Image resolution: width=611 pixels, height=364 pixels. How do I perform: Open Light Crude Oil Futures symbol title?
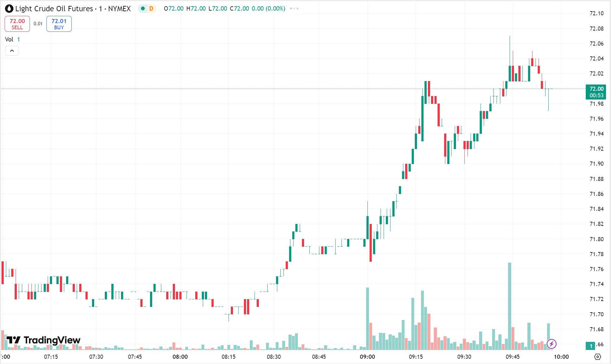(x=73, y=8)
